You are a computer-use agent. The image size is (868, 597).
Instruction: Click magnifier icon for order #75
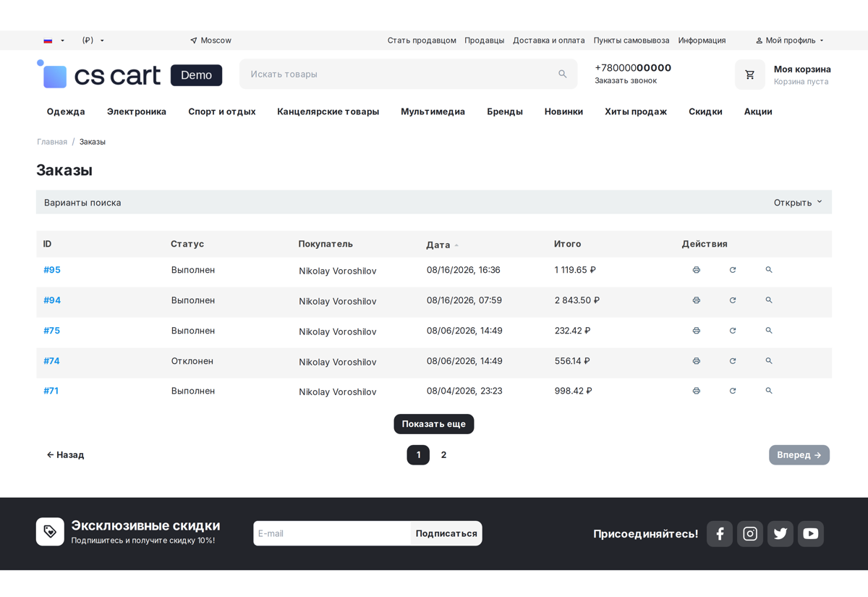pyautogui.click(x=769, y=331)
